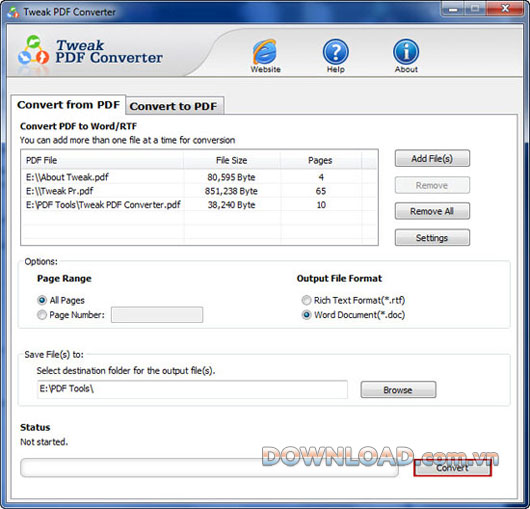Minimize the Tweak PDF Converter window
Viewport: 530px width, 509px height.
tap(453, 9)
